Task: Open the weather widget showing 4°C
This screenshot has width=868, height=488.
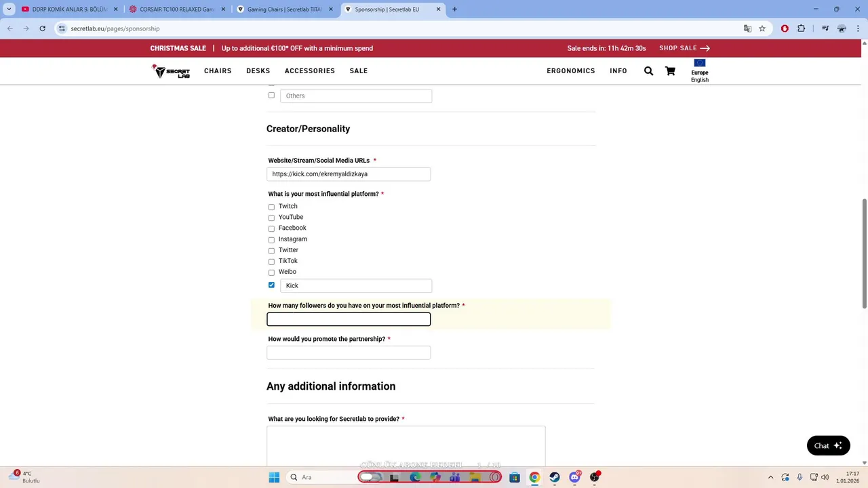Action: point(24,477)
